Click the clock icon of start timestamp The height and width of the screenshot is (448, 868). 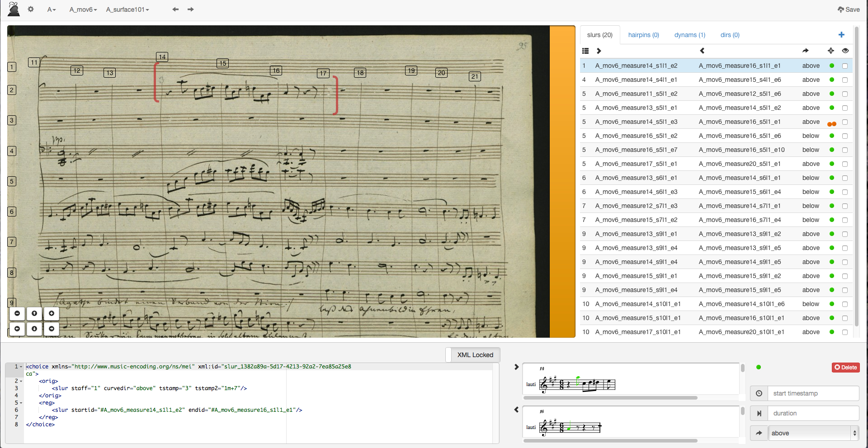(759, 393)
